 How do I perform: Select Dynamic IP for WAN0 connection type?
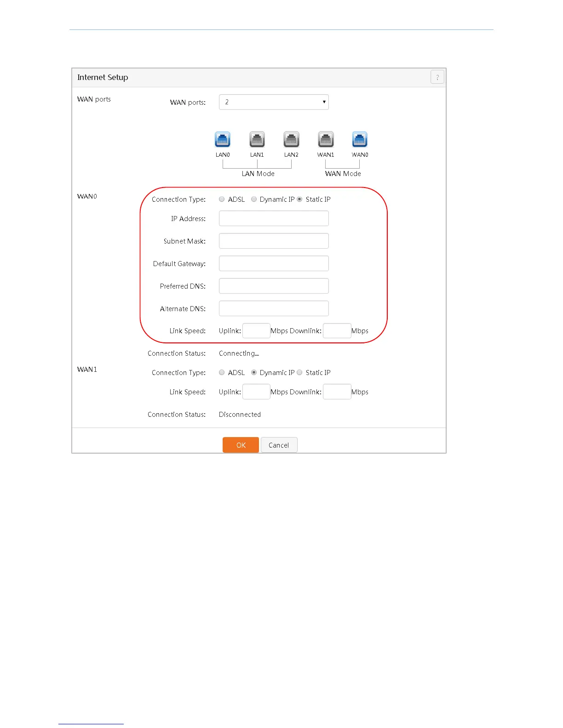point(254,199)
